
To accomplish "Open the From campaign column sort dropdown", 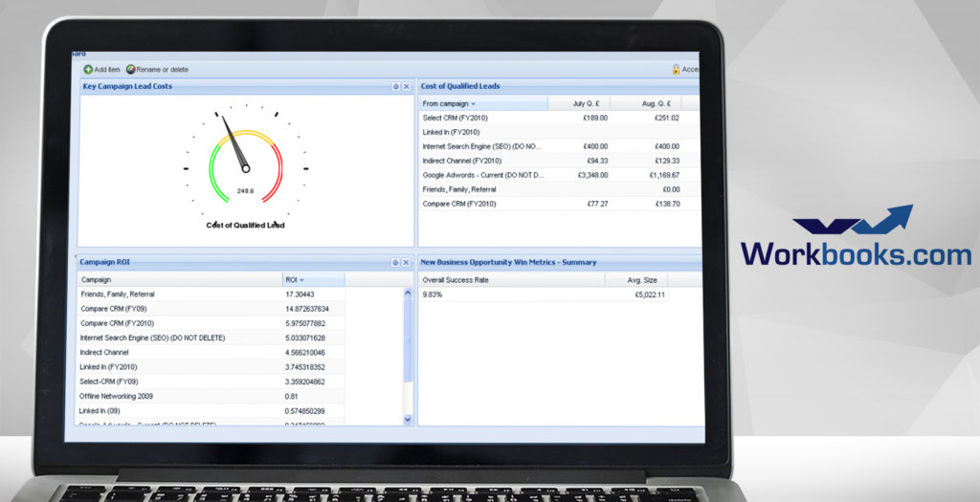I will click(x=473, y=104).
